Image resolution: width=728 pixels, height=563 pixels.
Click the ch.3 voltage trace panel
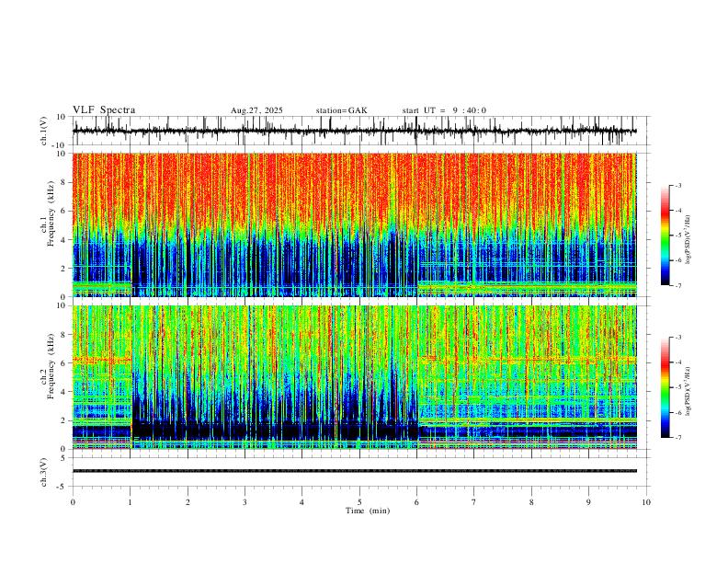[361, 472]
